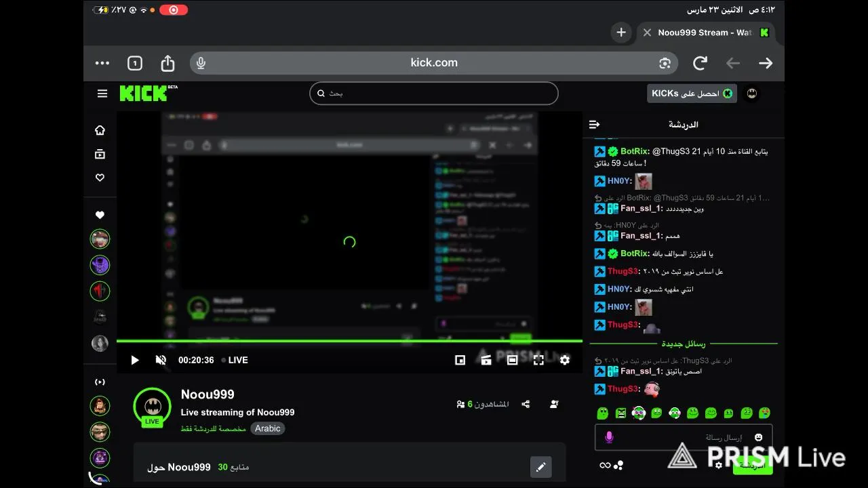Reload the kick.com page
Screen dimensions: 868x488
pos(700,63)
